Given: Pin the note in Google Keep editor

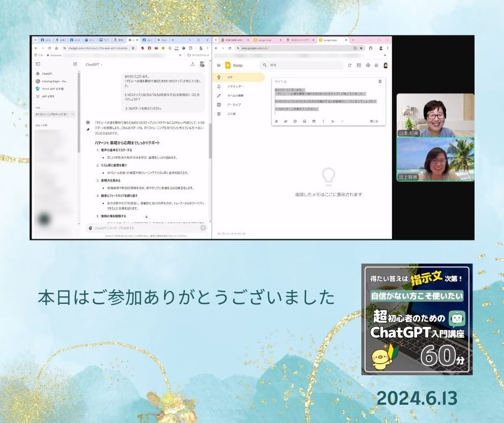Looking at the screenshot, I should (x=380, y=81).
